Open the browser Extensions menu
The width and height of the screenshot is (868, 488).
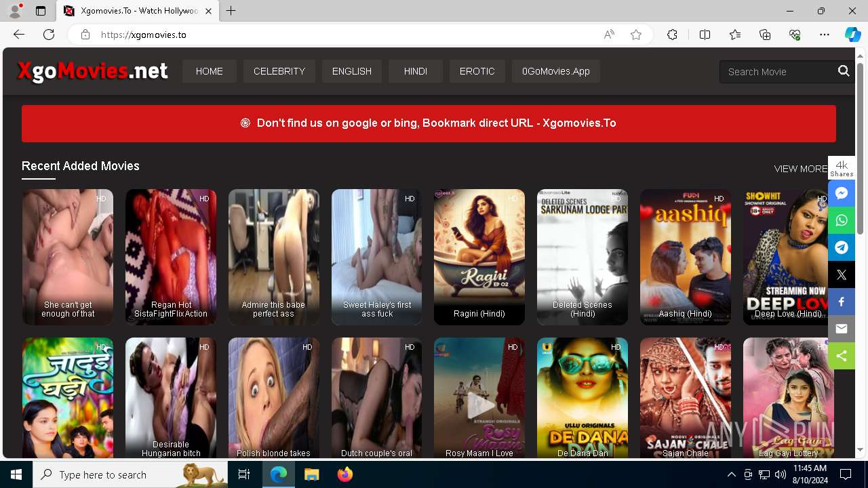[672, 35]
